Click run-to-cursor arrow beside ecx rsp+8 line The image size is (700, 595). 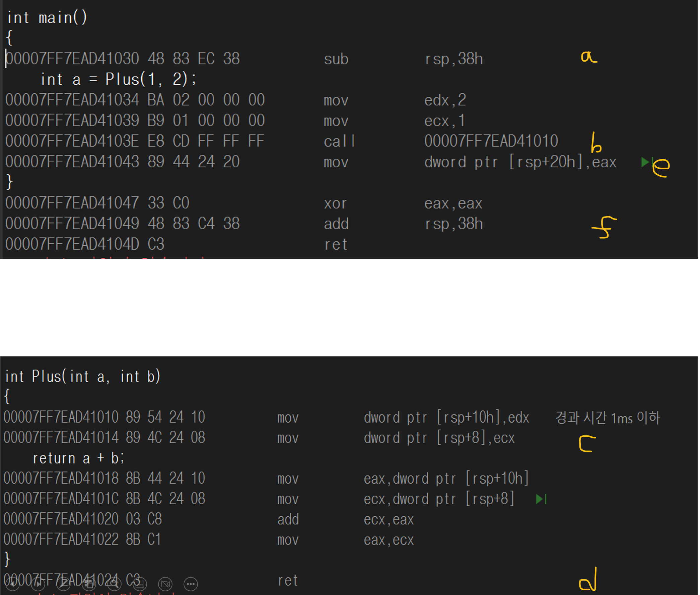coord(541,499)
